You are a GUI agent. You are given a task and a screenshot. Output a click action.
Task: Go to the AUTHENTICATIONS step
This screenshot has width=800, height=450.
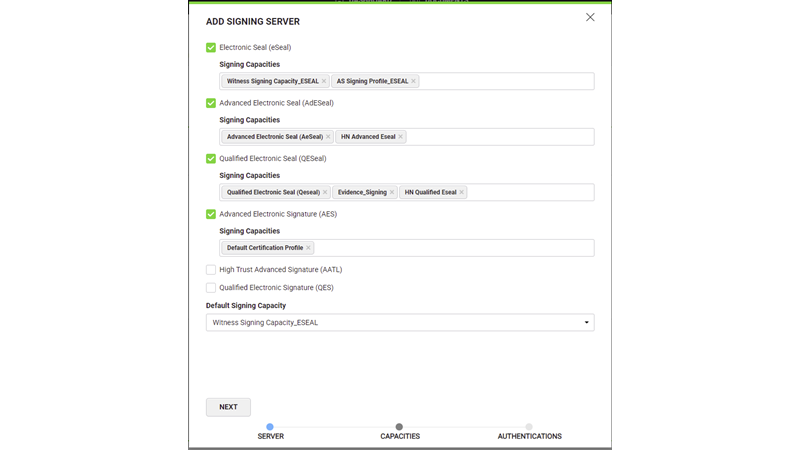pos(529,431)
